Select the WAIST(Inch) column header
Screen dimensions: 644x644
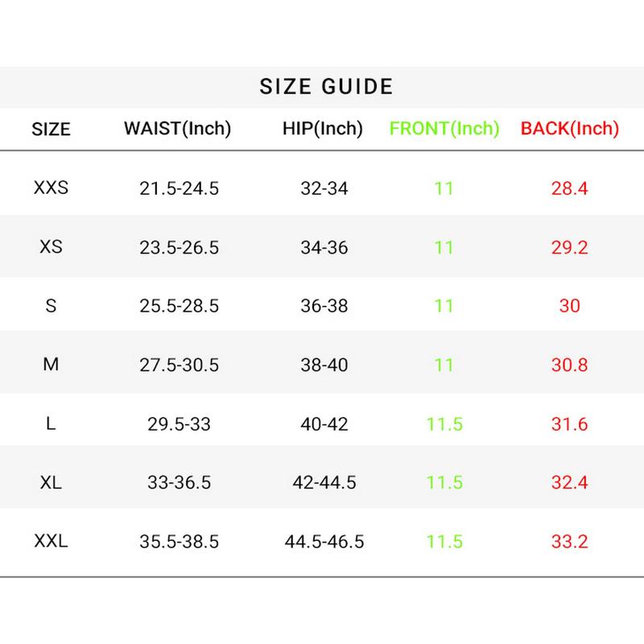pos(177,128)
